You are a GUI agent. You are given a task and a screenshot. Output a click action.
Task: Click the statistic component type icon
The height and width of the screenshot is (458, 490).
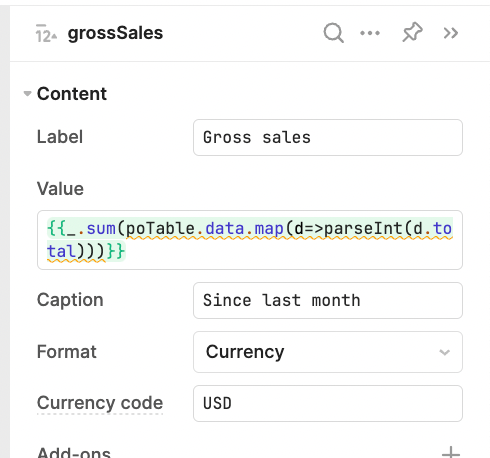[46, 33]
